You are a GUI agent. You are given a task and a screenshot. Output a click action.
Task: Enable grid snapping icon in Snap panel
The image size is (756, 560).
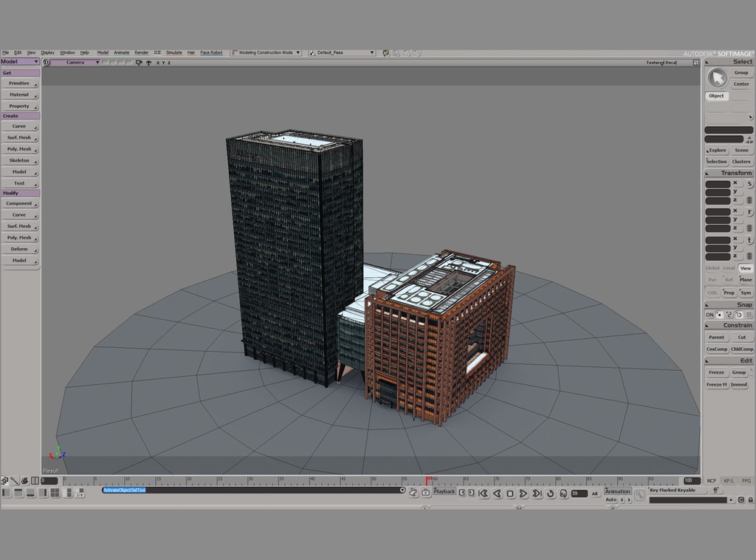749,315
